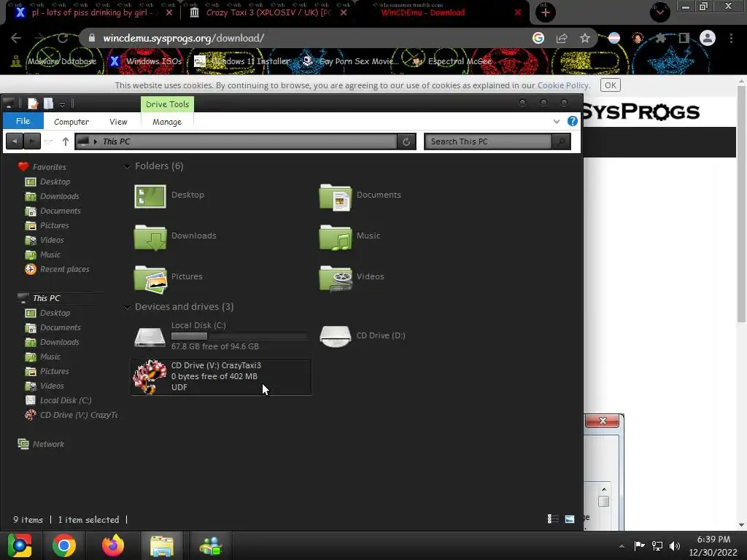
Task: Switch to large icons view in status bar
Action: click(569, 518)
